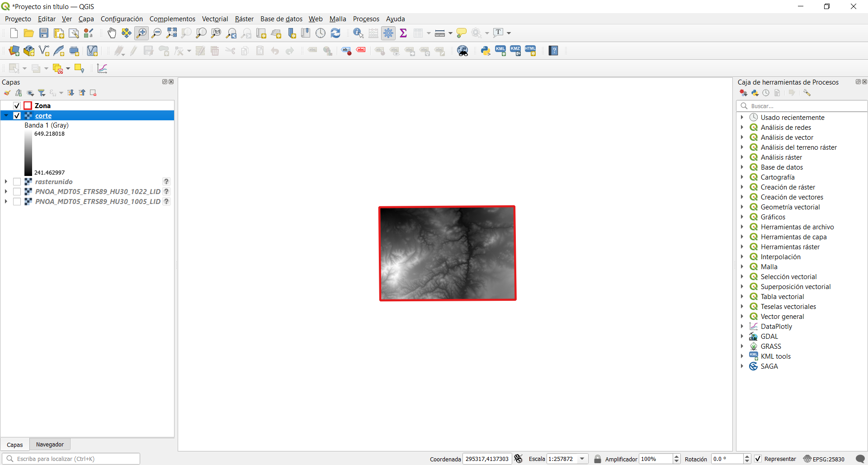This screenshot has height=465, width=868.
Task: Uncheck visibility of the Zona layer
Action: pos(17,105)
